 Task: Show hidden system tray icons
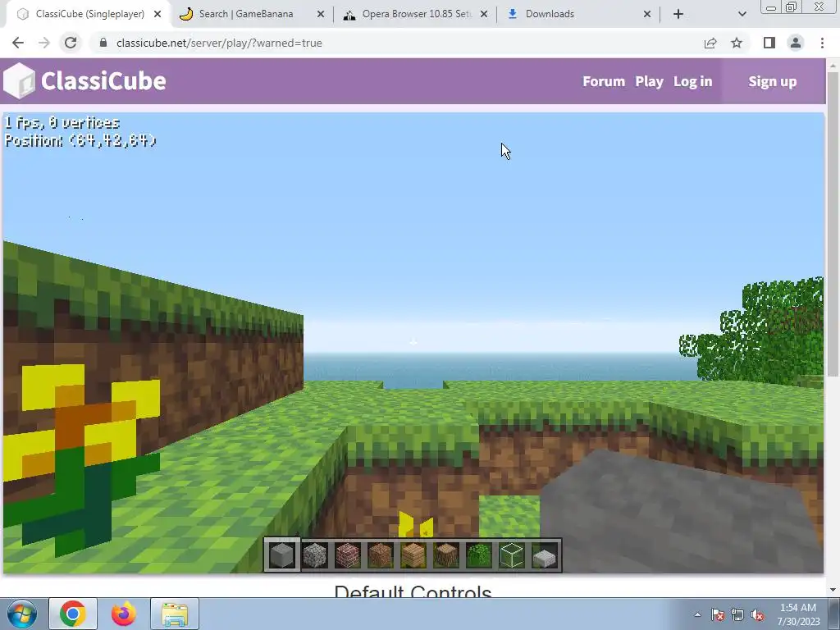point(697,614)
